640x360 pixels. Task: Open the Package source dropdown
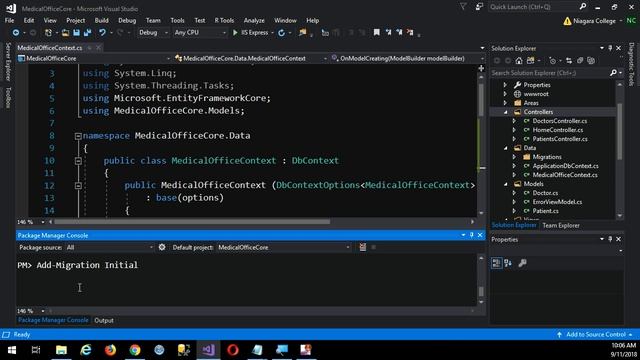tap(110, 247)
